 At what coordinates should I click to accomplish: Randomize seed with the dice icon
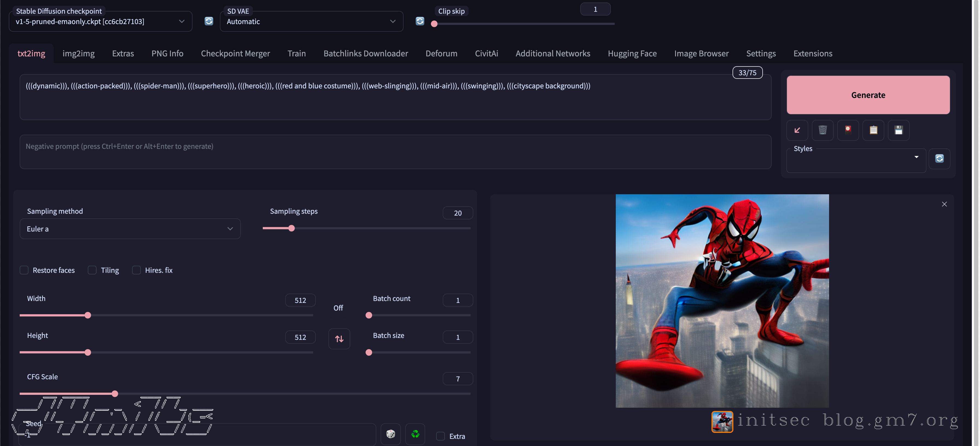pos(390,434)
